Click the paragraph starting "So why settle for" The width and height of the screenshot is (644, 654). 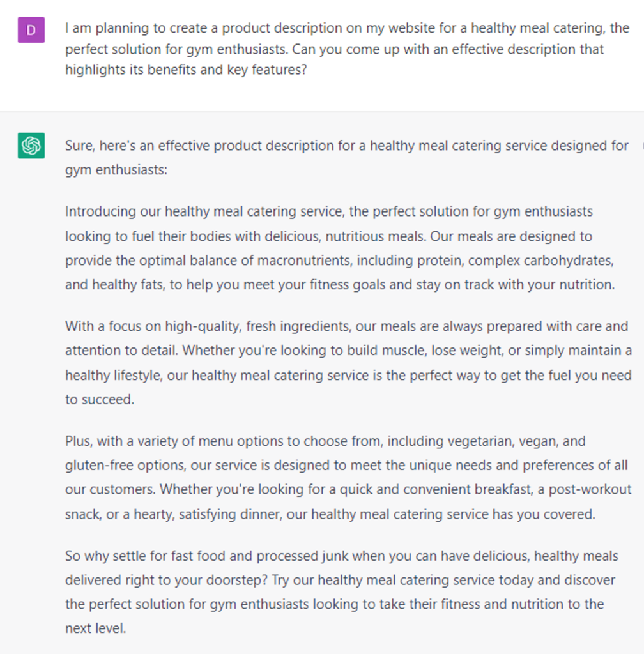pos(342,592)
